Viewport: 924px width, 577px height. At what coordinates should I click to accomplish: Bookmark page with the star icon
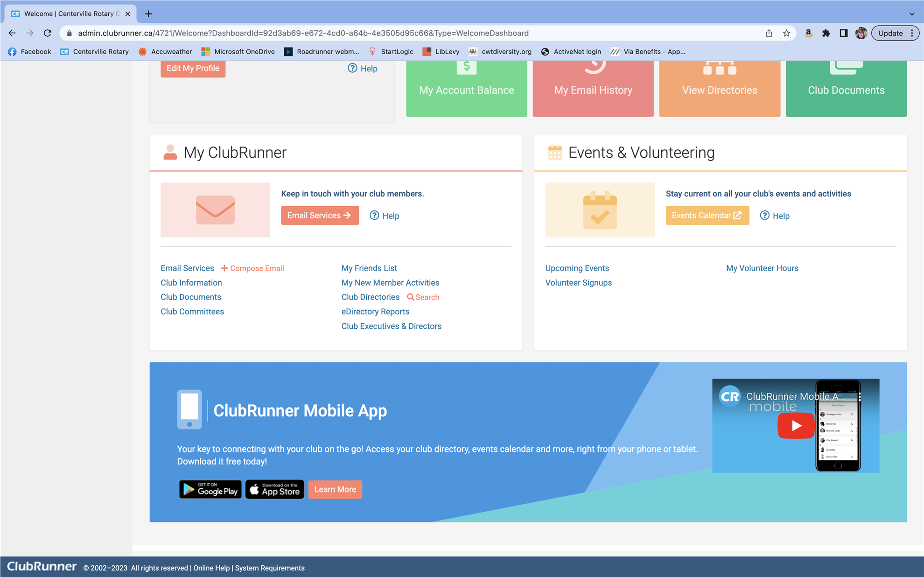(786, 33)
